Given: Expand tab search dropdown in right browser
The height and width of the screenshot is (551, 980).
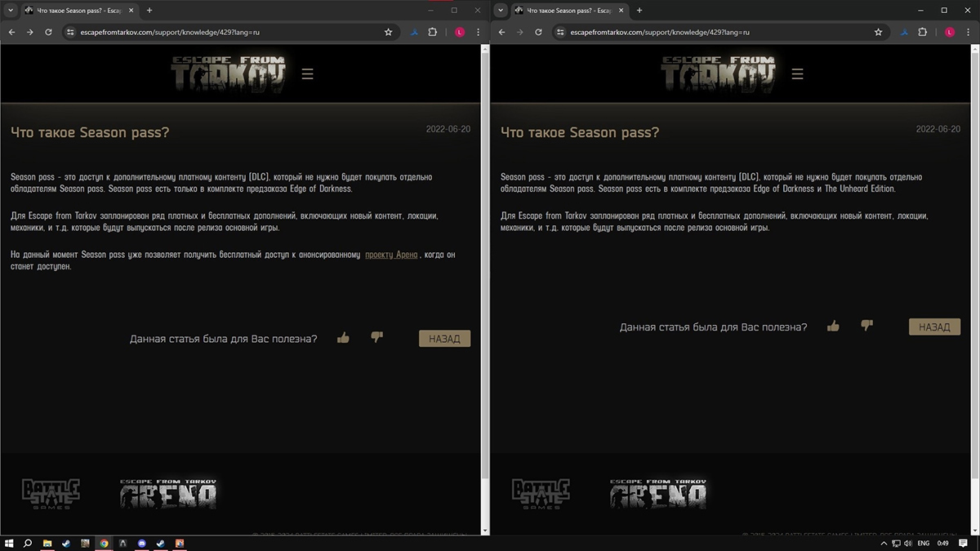Looking at the screenshot, I should click(501, 11).
